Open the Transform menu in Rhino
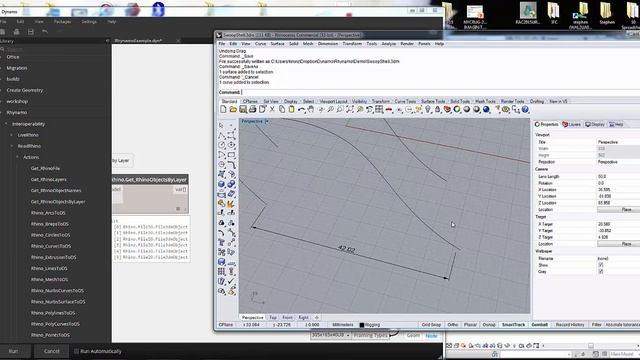This screenshot has height=360, width=640. (x=352, y=44)
